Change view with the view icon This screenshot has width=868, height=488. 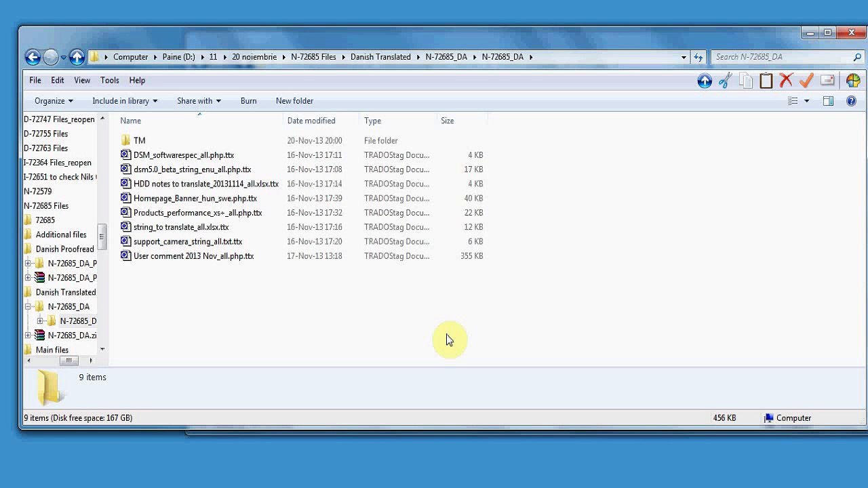click(793, 101)
